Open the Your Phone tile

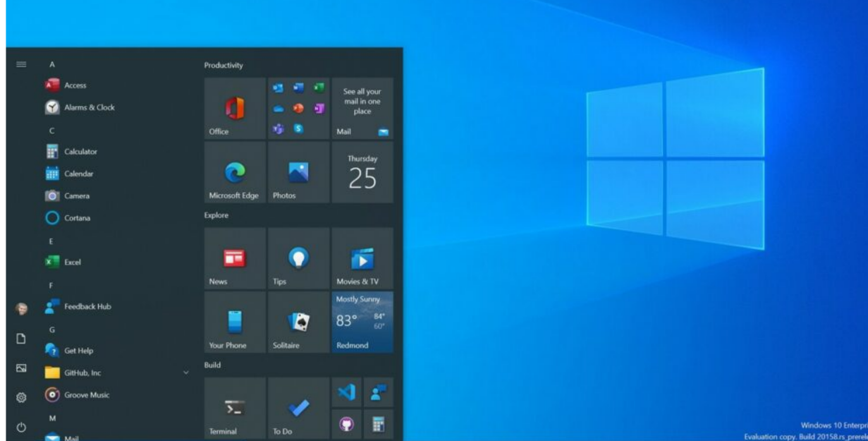[x=235, y=322]
